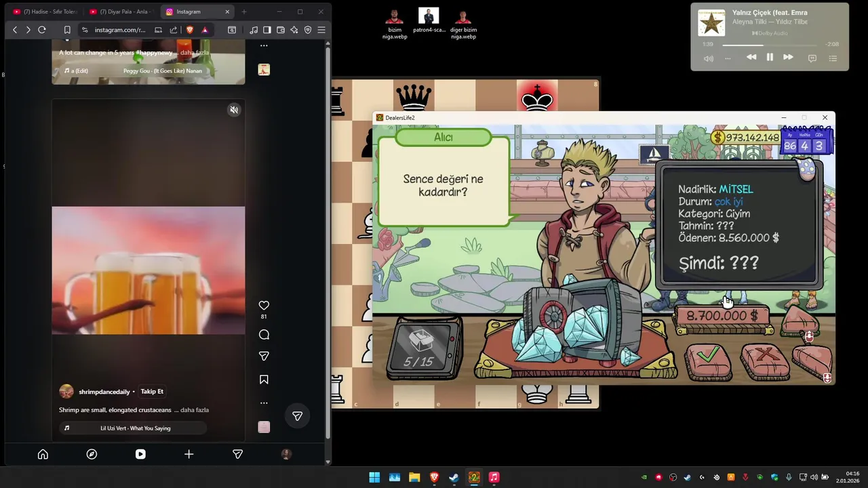
Task: Select the Instagram browser tab
Action: click(x=197, y=12)
